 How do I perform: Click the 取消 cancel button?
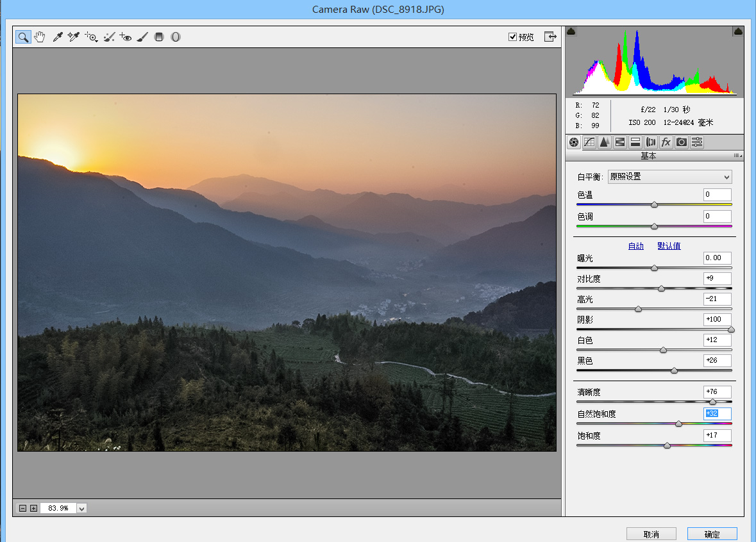(x=651, y=534)
